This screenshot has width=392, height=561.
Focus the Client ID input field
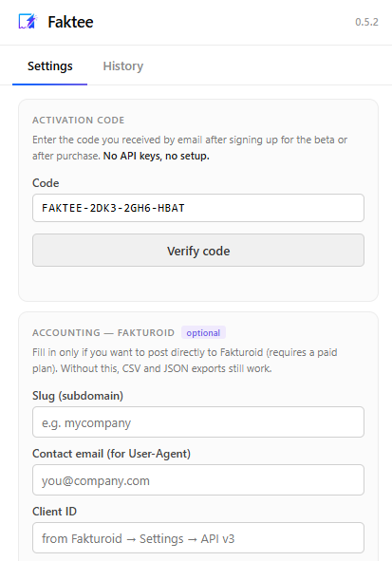click(x=198, y=538)
